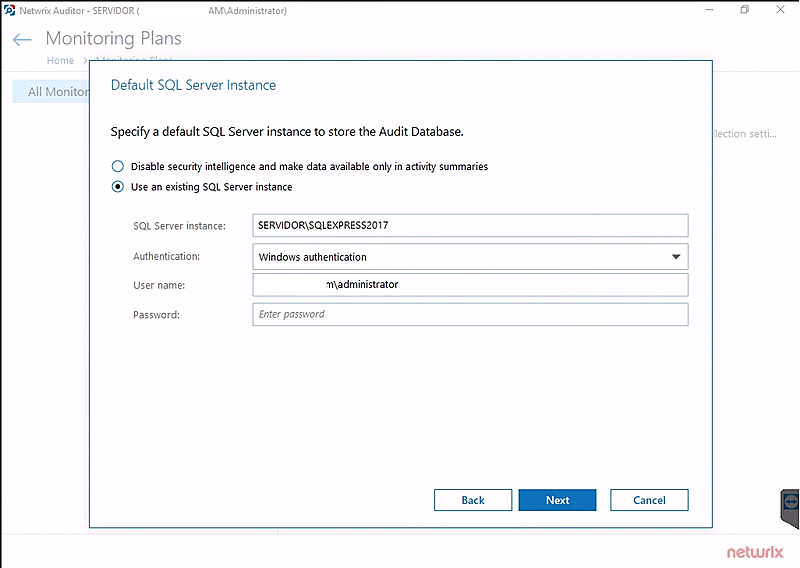Viewport: 800px width, 568px height.
Task: Select Use an existing SQL Server instance
Action: coord(118,187)
